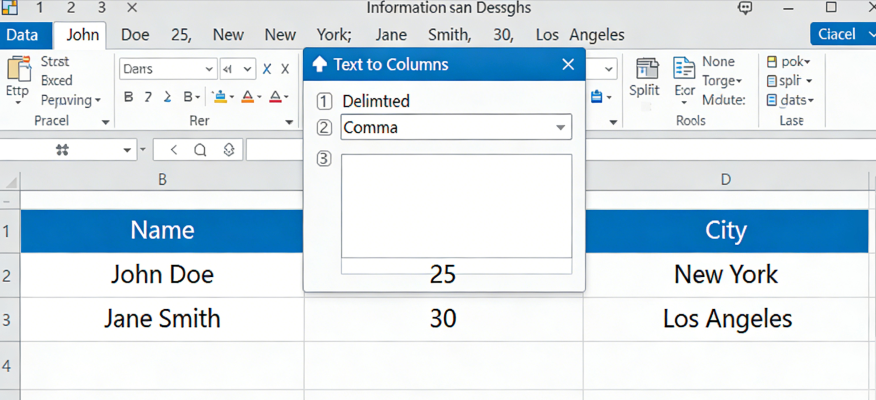
Task: Click the magnifier icon in formula bar
Action: pos(200,150)
